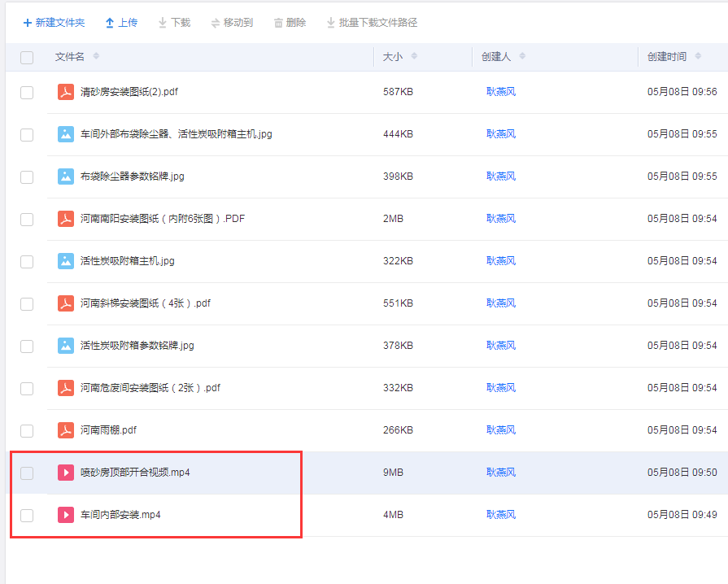Screen dimensions: 728x584
Task: Open 河南危废间安装图纸（2张）.pdf
Action: (x=150, y=388)
